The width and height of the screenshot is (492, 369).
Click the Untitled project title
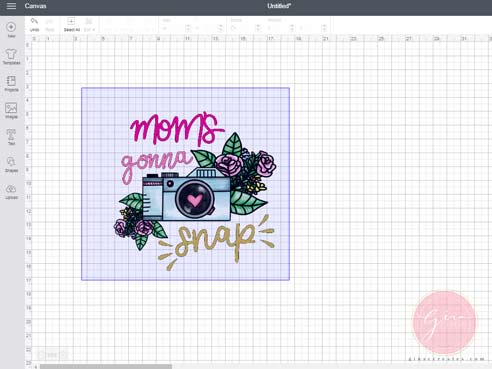[x=279, y=6]
